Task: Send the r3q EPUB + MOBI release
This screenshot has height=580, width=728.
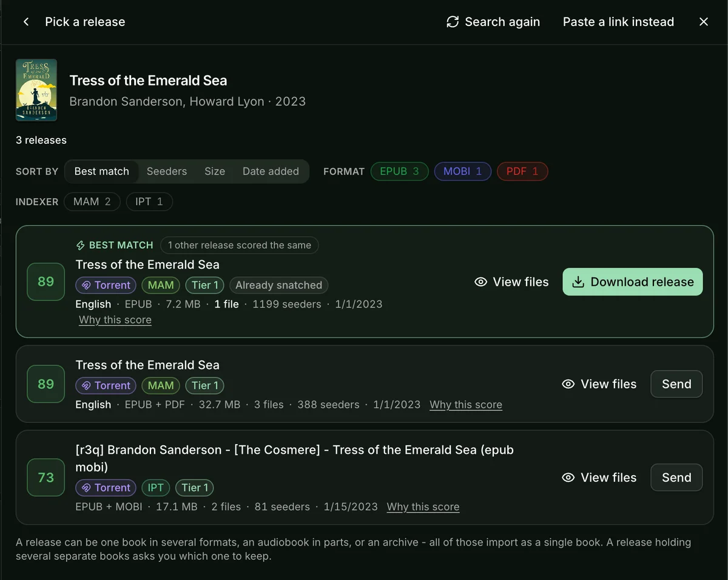Action: [676, 477]
